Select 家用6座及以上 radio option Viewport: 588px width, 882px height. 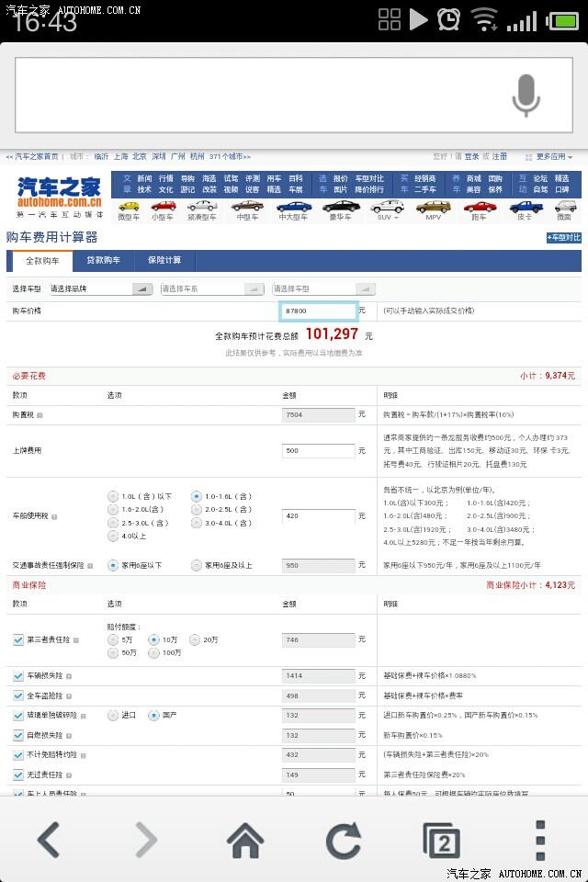pos(197,565)
